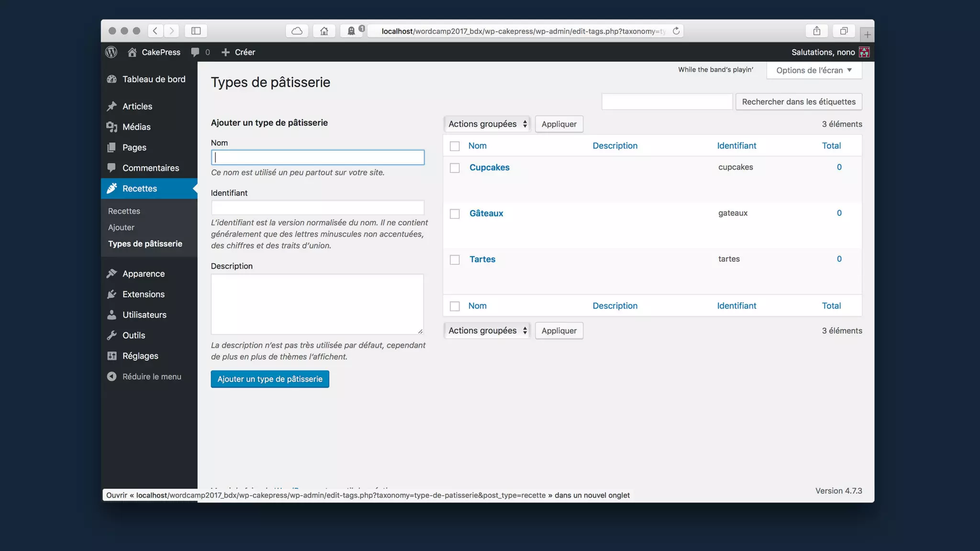This screenshot has width=980, height=551.
Task: Focus the Identifiant text field
Action: [317, 208]
